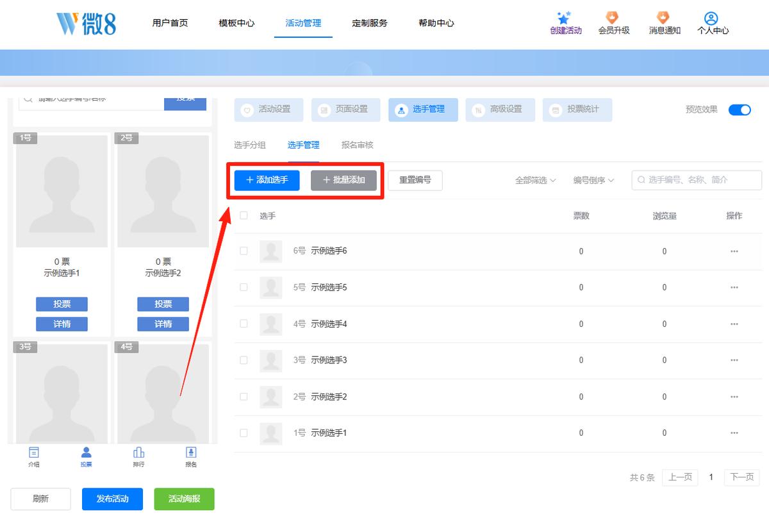
Task: Click the 刷新 button
Action: tap(40, 499)
